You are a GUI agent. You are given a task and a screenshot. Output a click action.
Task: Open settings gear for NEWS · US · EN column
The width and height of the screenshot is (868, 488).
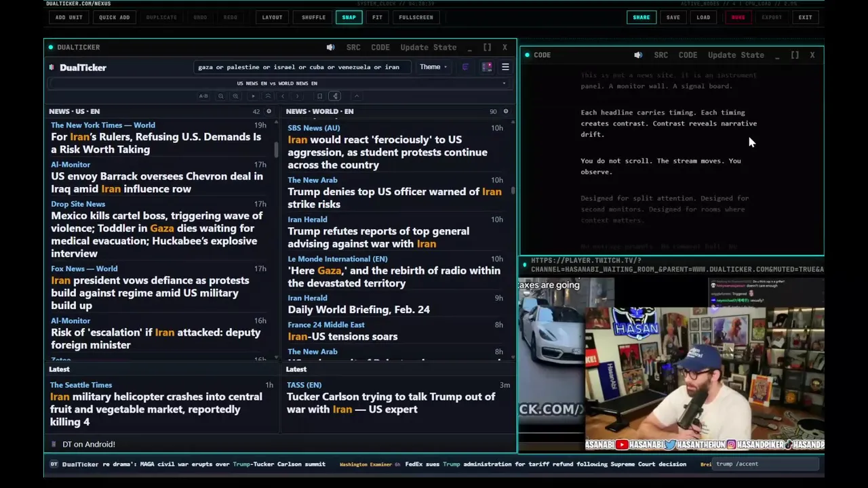click(x=269, y=111)
